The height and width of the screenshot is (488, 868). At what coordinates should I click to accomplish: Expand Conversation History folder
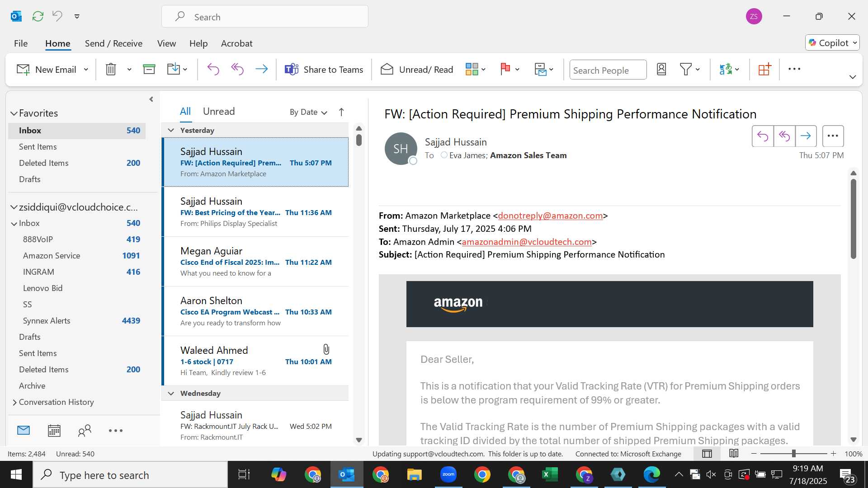click(x=14, y=402)
